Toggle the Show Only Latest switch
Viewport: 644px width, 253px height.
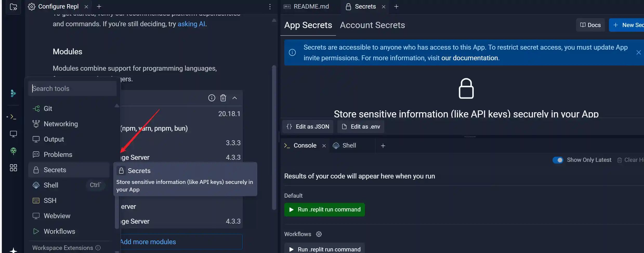[x=558, y=160]
